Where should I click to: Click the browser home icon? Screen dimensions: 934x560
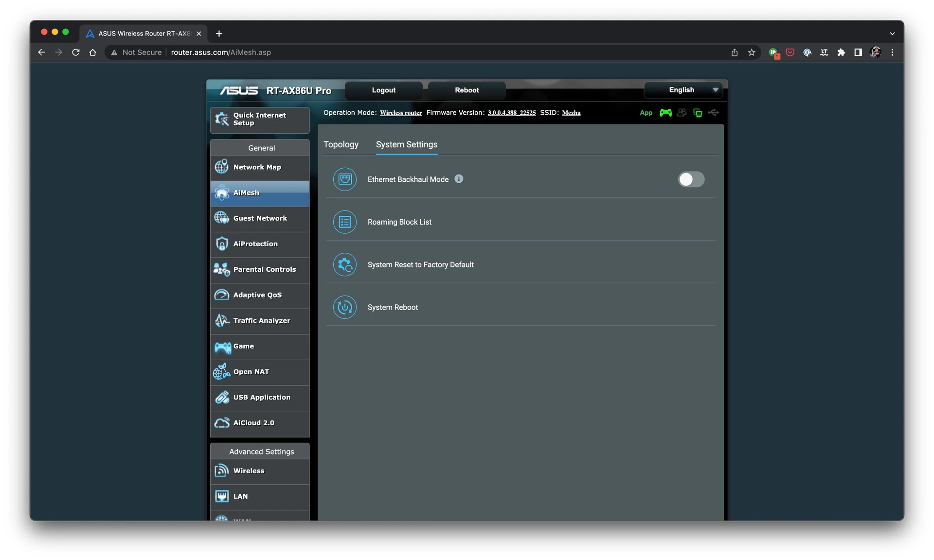tap(92, 52)
